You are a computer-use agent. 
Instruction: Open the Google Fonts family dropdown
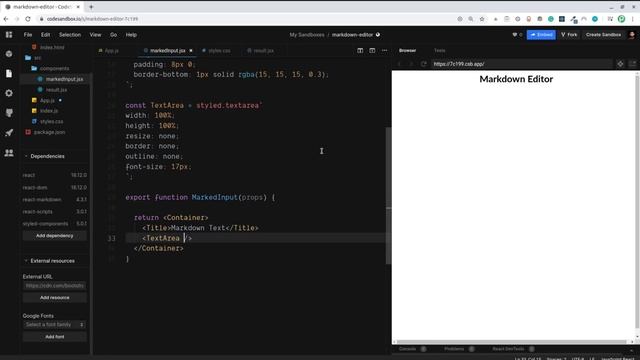click(x=55, y=324)
